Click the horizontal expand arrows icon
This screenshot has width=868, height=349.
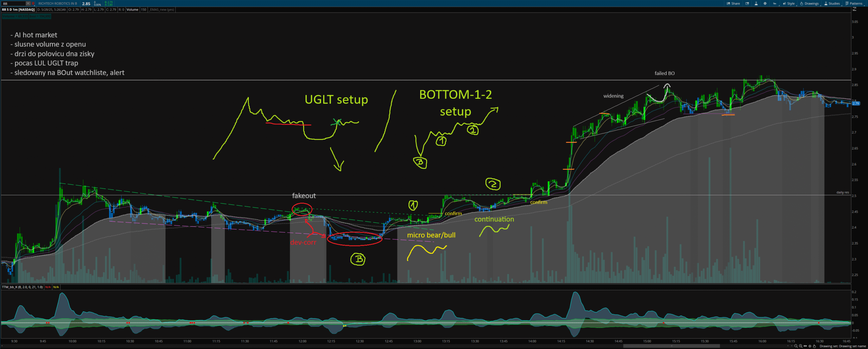tap(805, 346)
